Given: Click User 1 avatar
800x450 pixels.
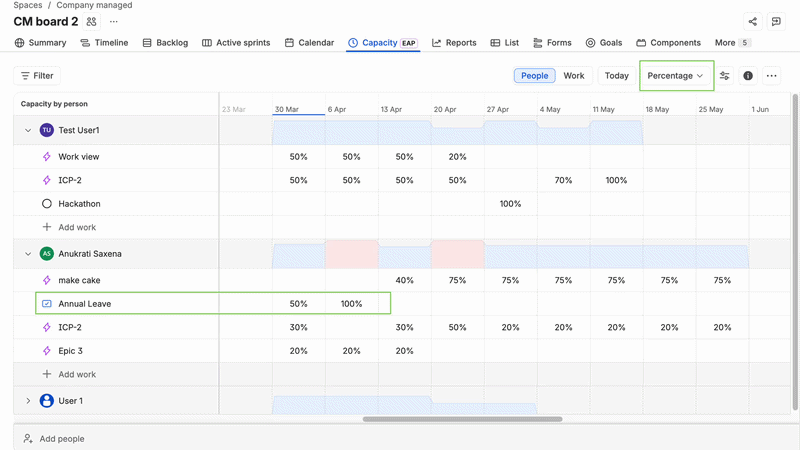Looking at the screenshot, I should point(46,401).
